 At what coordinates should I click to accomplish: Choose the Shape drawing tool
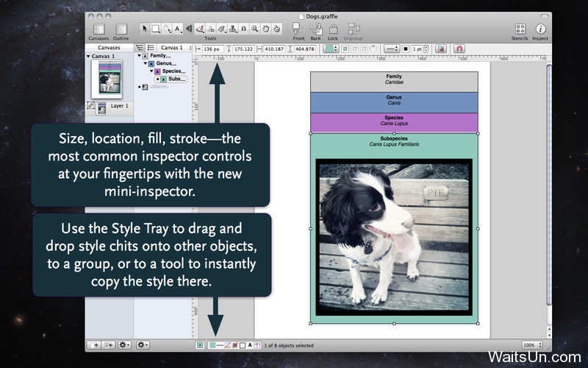pos(156,29)
